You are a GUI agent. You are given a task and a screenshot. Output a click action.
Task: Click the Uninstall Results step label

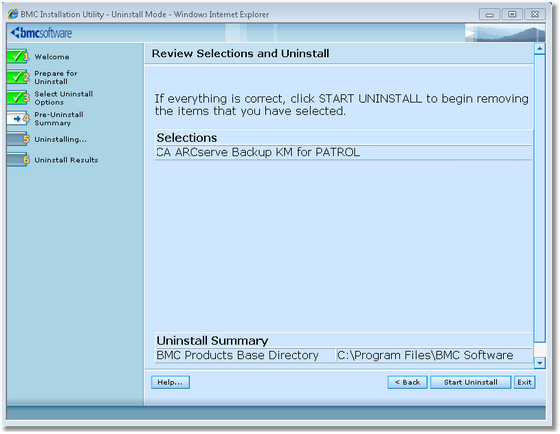coord(66,160)
